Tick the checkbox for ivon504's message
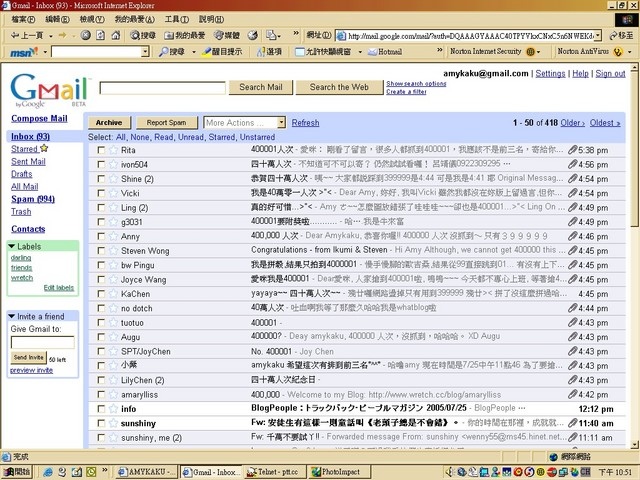 (x=101, y=164)
